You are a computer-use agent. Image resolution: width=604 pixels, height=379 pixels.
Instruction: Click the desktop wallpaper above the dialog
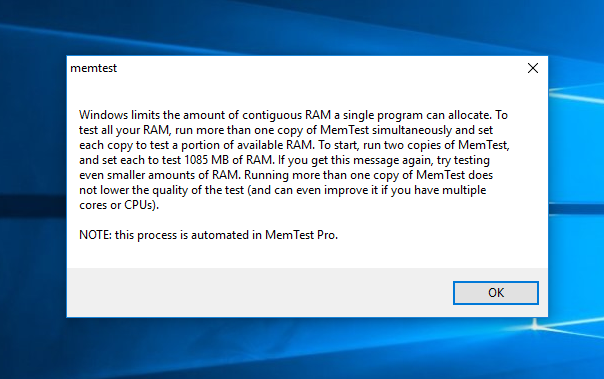tap(302, 27)
